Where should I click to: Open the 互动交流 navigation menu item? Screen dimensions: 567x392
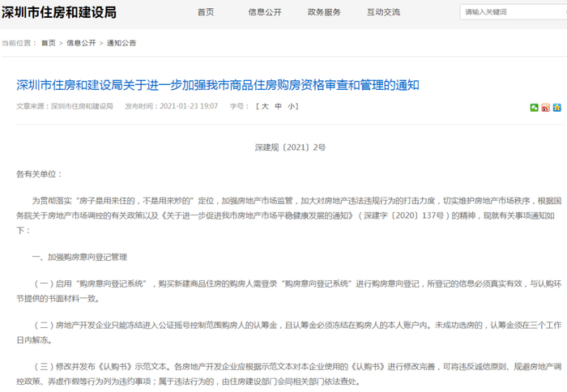[383, 12]
